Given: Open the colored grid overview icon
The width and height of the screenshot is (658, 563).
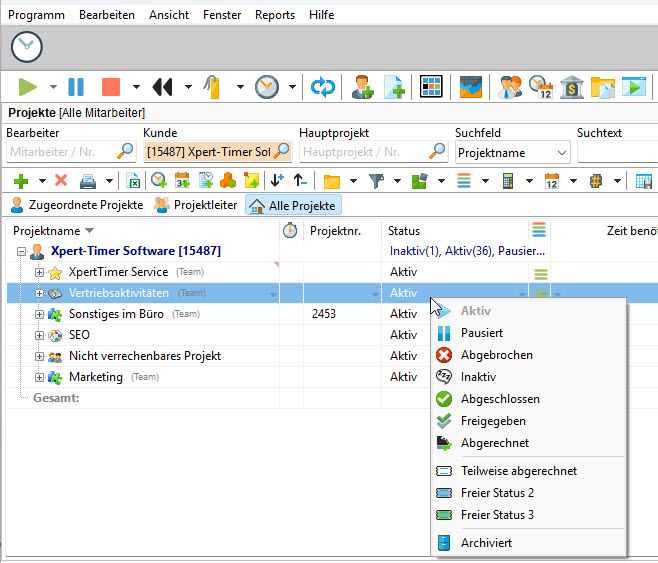Looking at the screenshot, I should (x=431, y=87).
